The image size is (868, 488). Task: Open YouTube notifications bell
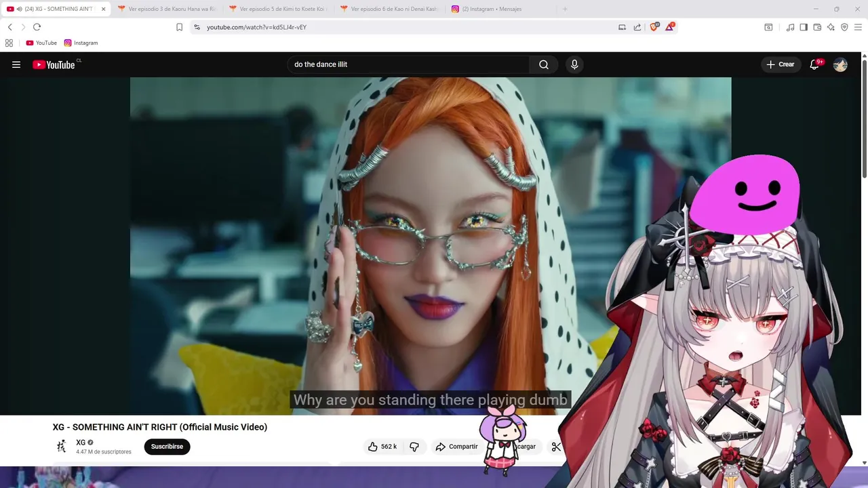tap(815, 64)
